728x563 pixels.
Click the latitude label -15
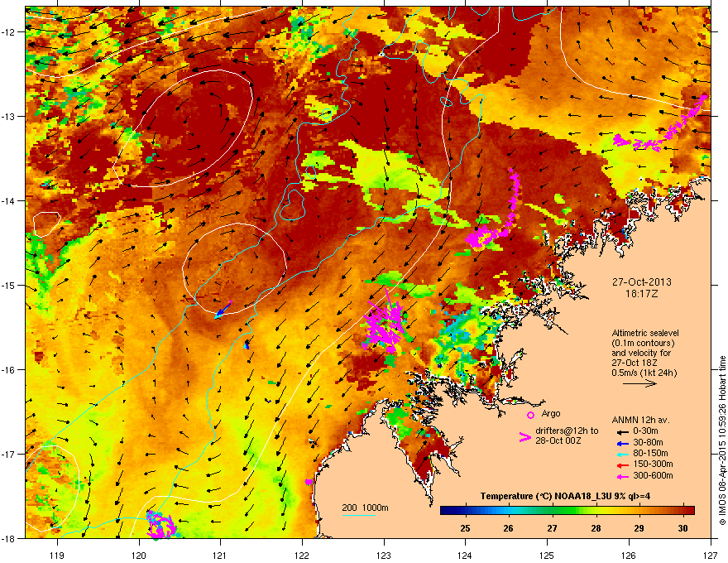(9, 285)
